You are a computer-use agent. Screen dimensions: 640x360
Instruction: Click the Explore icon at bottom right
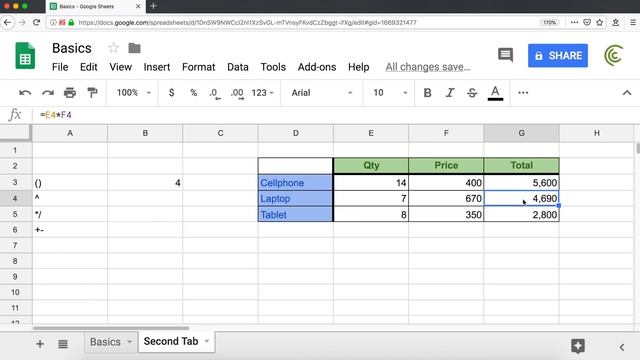coord(578,346)
